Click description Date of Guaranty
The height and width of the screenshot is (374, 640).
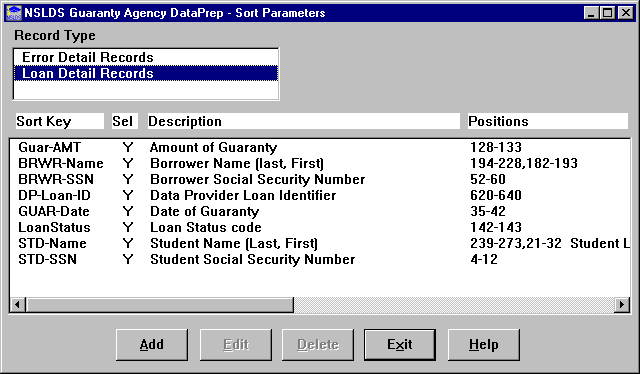point(204,211)
